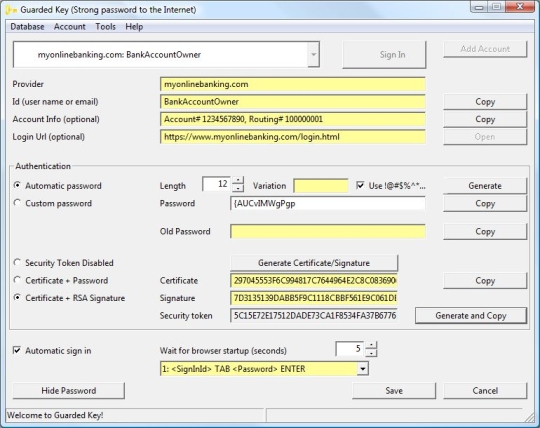Toggle Automatic sign in checkbox
This screenshot has height=428, width=540.
[x=17, y=351]
